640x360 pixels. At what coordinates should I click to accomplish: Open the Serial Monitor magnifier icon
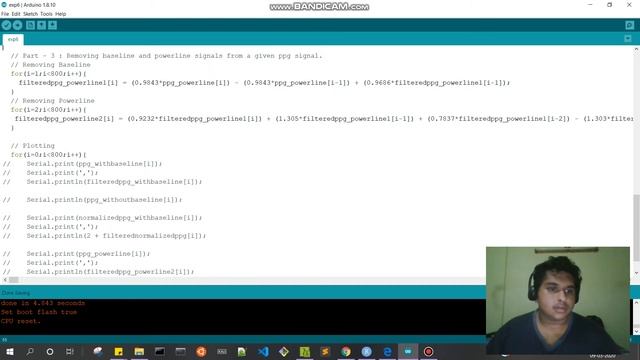coord(629,25)
